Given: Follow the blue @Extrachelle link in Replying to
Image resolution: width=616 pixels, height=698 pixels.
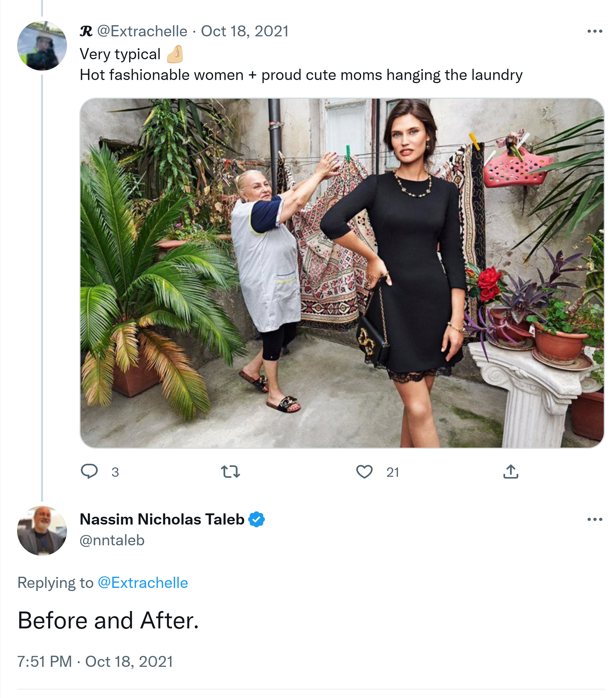Looking at the screenshot, I should click(x=143, y=583).
